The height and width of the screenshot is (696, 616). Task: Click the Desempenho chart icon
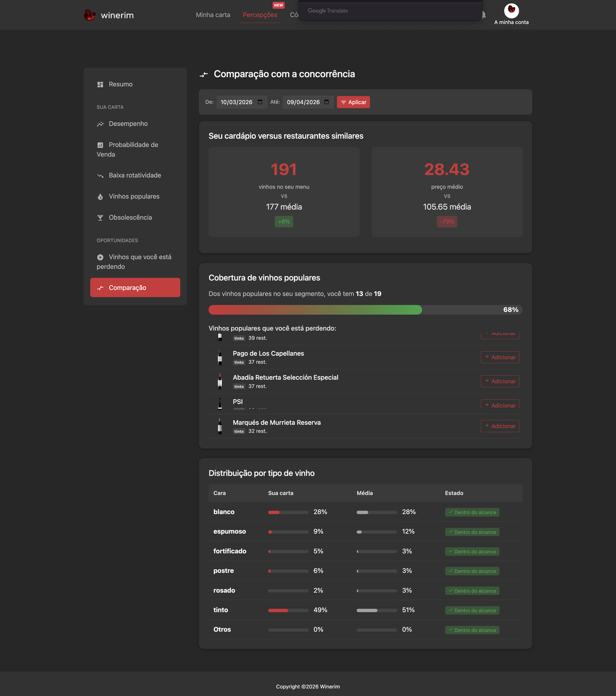[x=100, y=124]
